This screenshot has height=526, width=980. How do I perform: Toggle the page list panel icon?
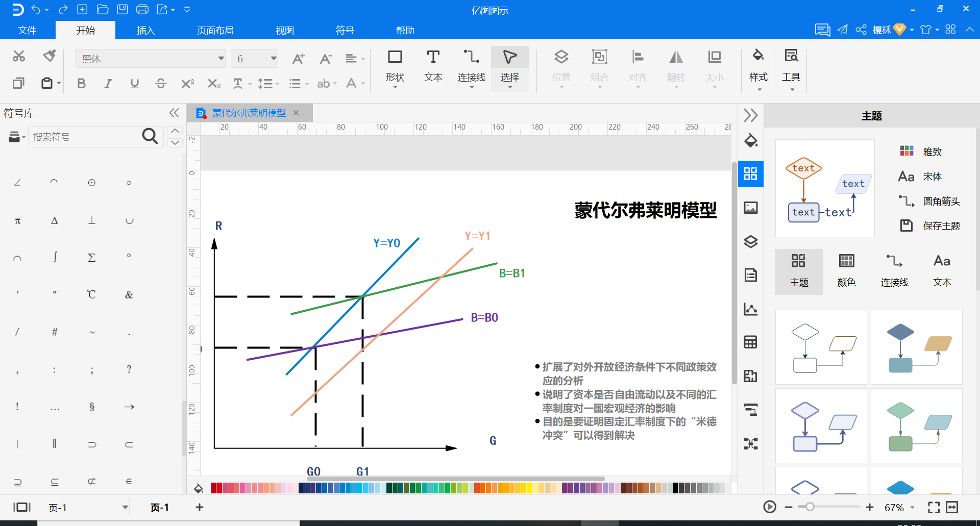22,507
